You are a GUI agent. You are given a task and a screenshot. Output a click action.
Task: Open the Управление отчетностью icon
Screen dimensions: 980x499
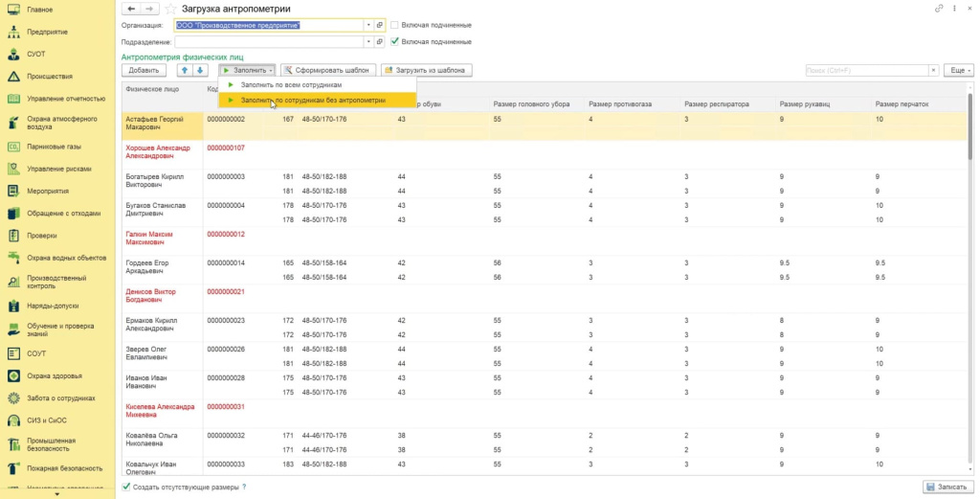[x=13, y=99]
